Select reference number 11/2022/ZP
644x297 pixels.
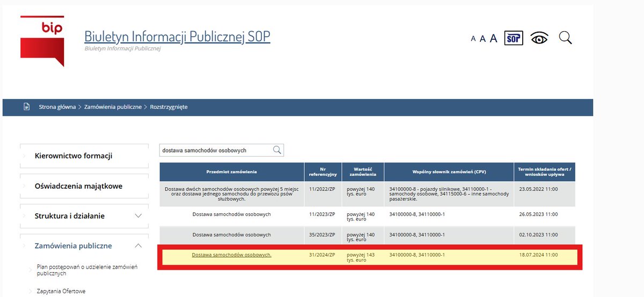322,189
